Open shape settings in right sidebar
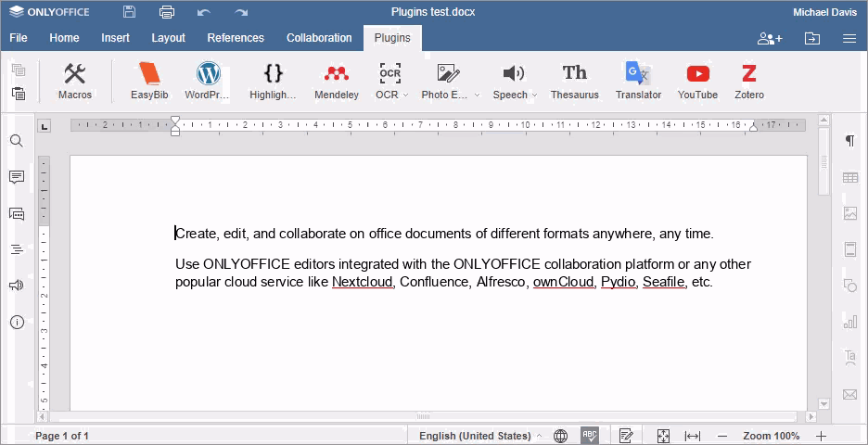Viewport: 868px width, 445px height. (x=849, y=285)
